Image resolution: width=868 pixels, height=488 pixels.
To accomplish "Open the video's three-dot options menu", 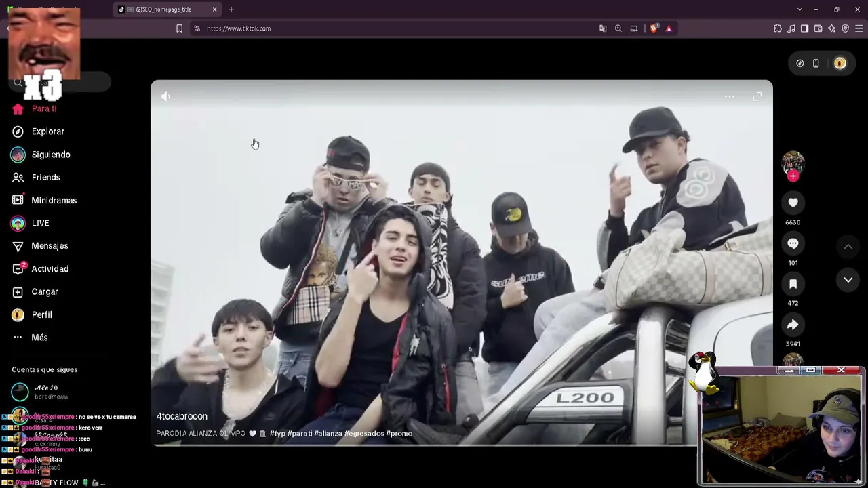I will (x=730, y=97).
